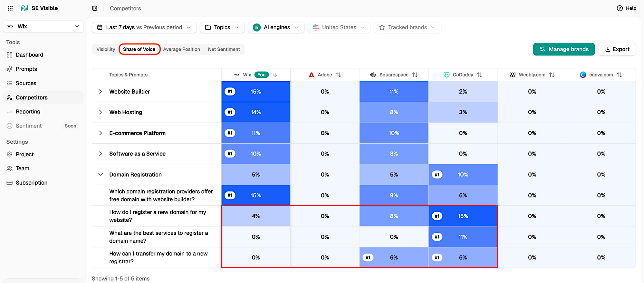Open the Wix project selector dropdown
Viewport: 644px width, 283px height.
[x=43, y=26]
